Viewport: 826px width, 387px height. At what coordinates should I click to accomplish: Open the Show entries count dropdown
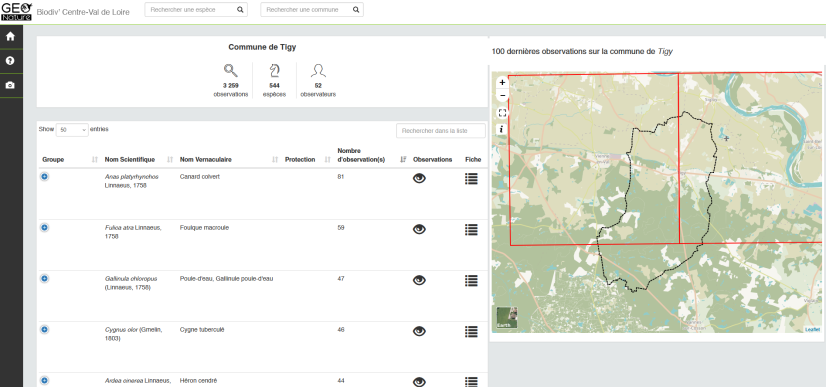[72, 130]
